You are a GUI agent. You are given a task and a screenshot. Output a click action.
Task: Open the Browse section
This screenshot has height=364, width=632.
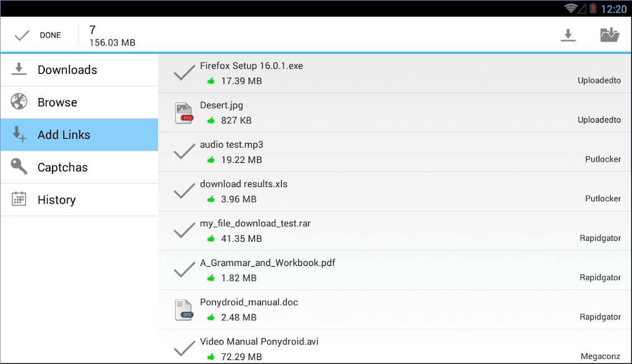80,102
